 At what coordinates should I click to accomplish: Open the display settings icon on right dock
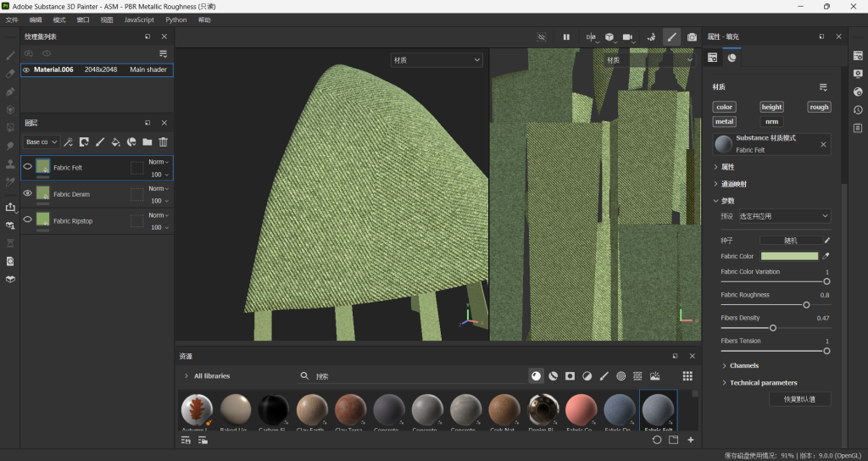click(x=858, y=74)
